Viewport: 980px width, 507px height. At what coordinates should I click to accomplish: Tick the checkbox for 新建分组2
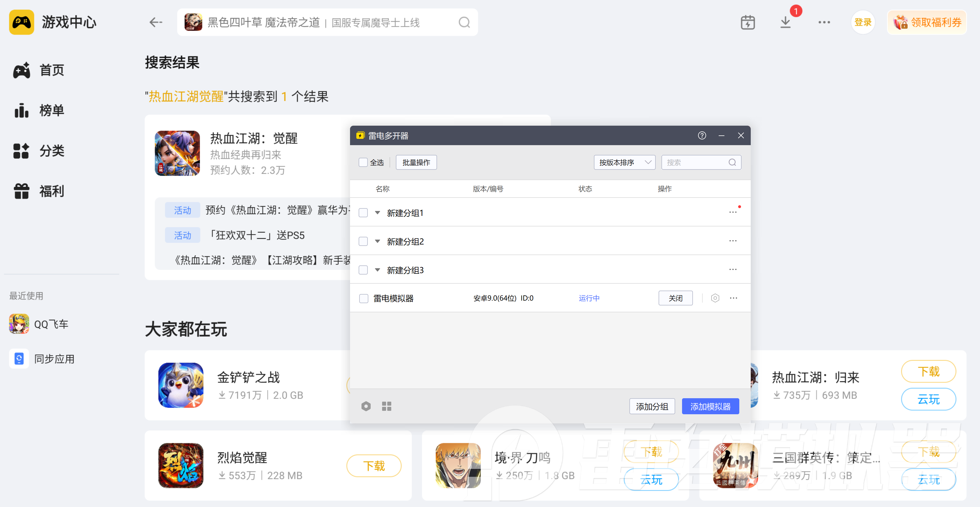(x=363, y=241)
